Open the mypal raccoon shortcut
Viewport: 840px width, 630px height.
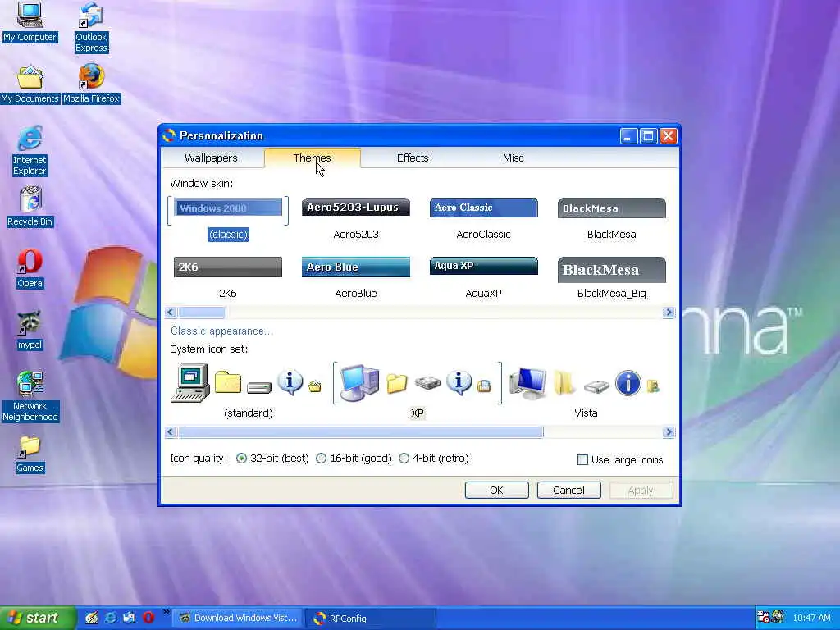pyautogui.click(x=30, y=331)
